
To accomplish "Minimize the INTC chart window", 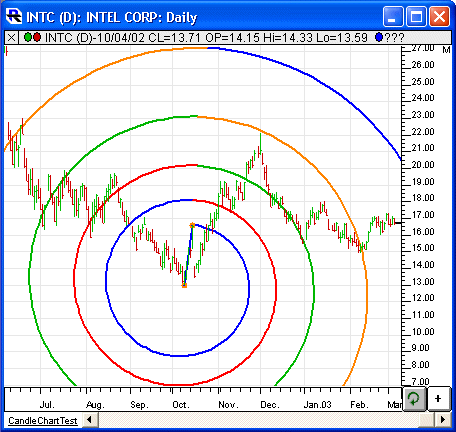I will tap(393, 16).
